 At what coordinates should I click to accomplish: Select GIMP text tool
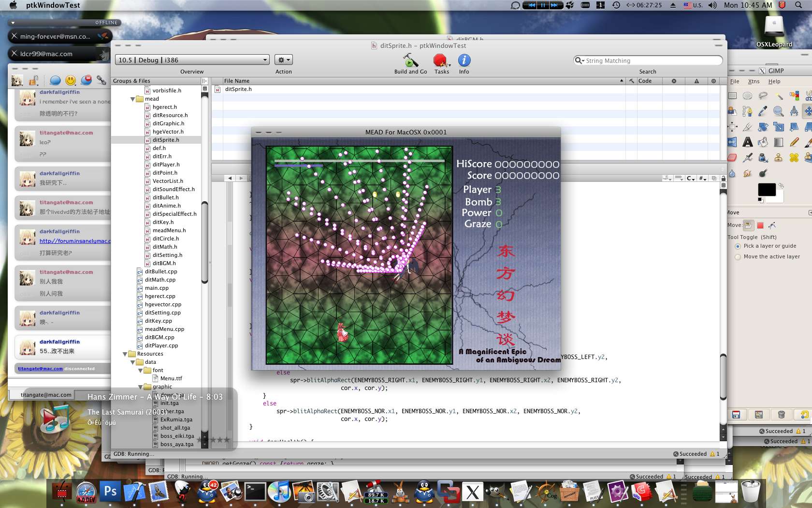(x=748, y=142)
